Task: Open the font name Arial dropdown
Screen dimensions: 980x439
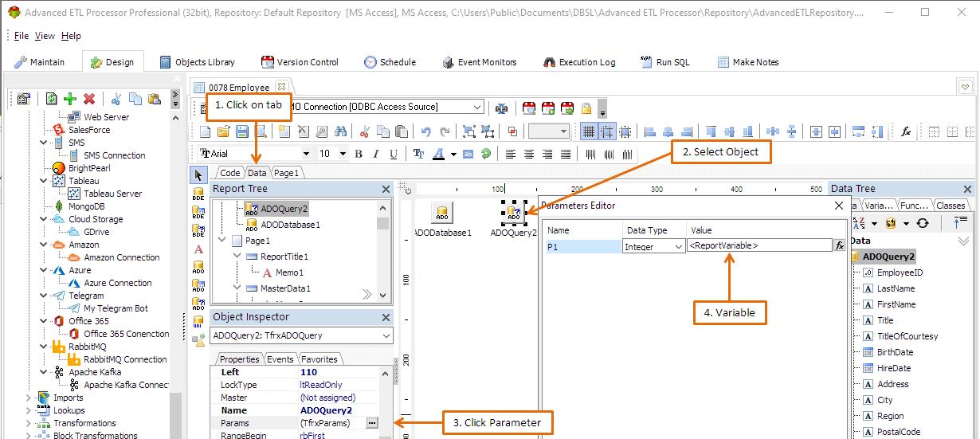Action: point(307,154)
